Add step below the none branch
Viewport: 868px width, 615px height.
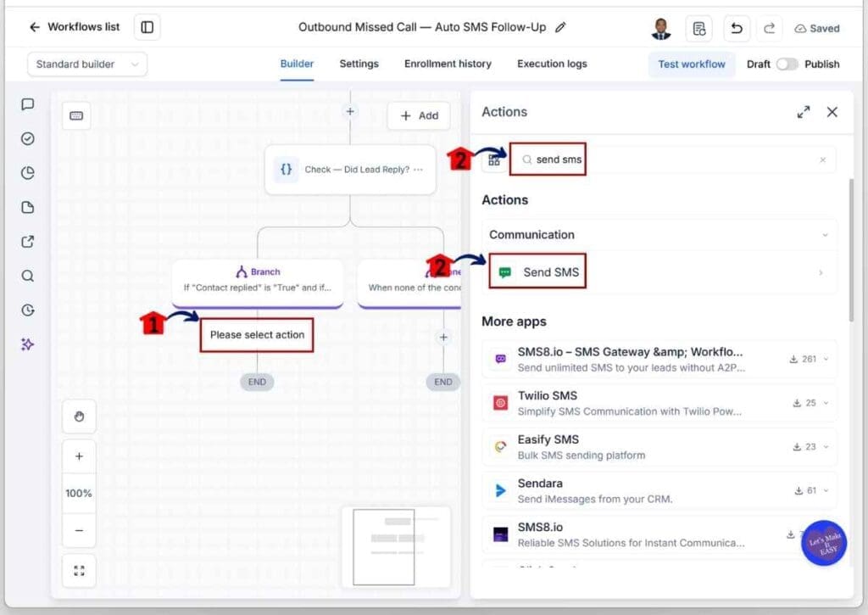click(443, 337)
